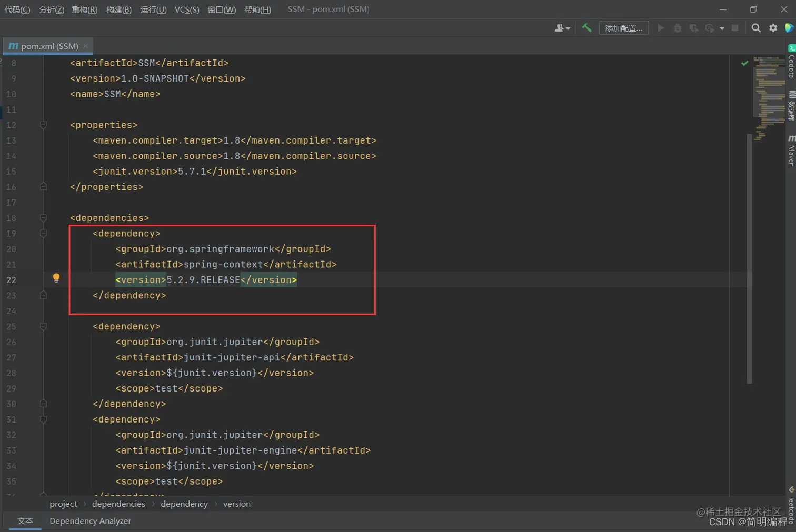Click the yellow light bulb on line 22
This screenshot has width=796, height=532.
click(x=56, y=278)
